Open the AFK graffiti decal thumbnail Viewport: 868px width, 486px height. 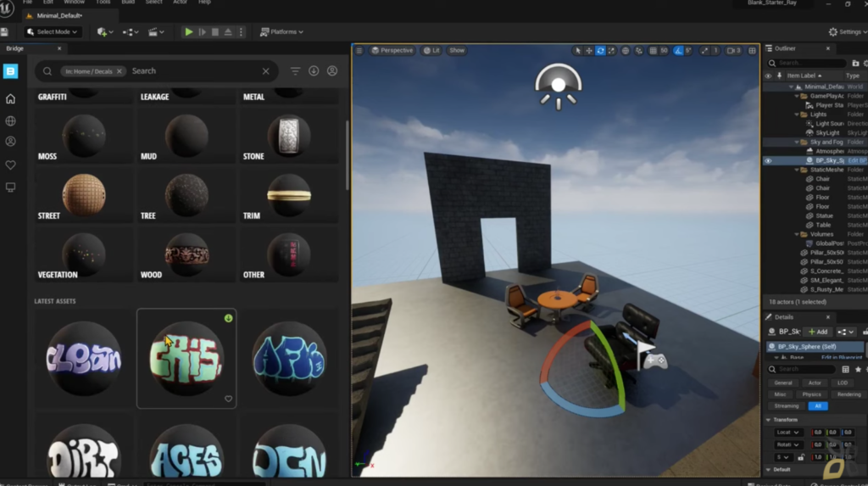(289, 359)
